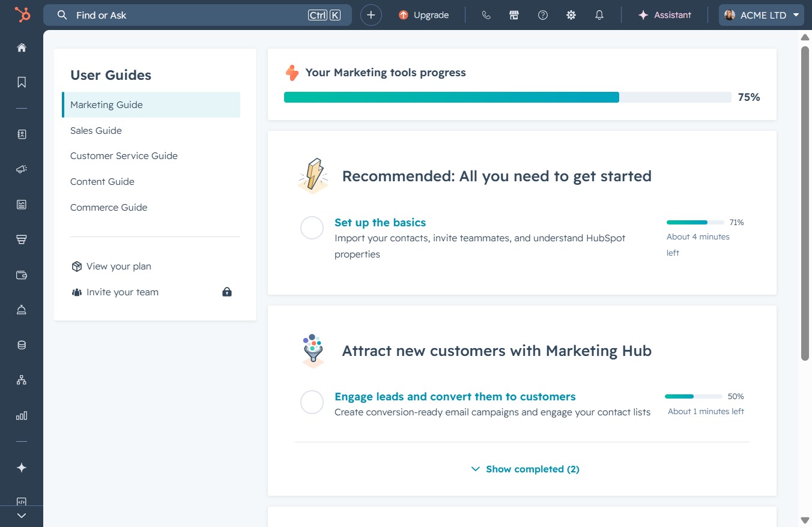Open the Service bell sidebar icon

point(22,310)
